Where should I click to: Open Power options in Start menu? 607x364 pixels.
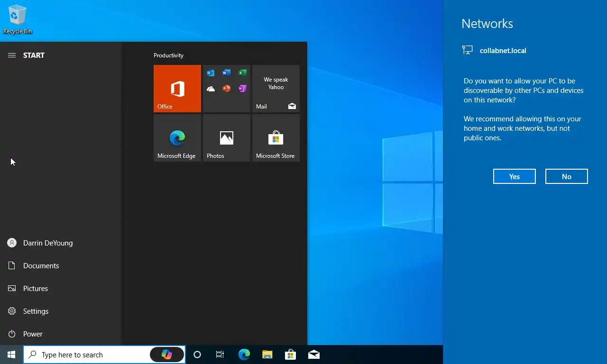[x=61, y=334]
